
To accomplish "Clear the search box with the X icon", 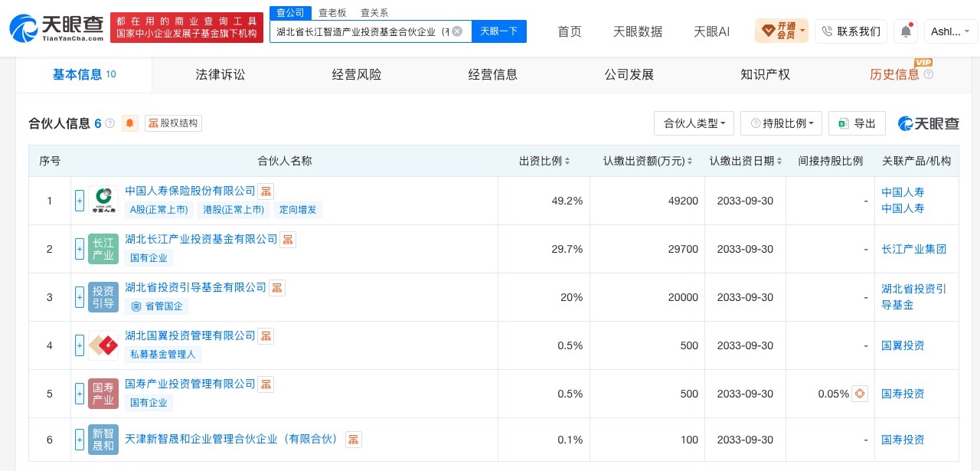I will 457,31.
